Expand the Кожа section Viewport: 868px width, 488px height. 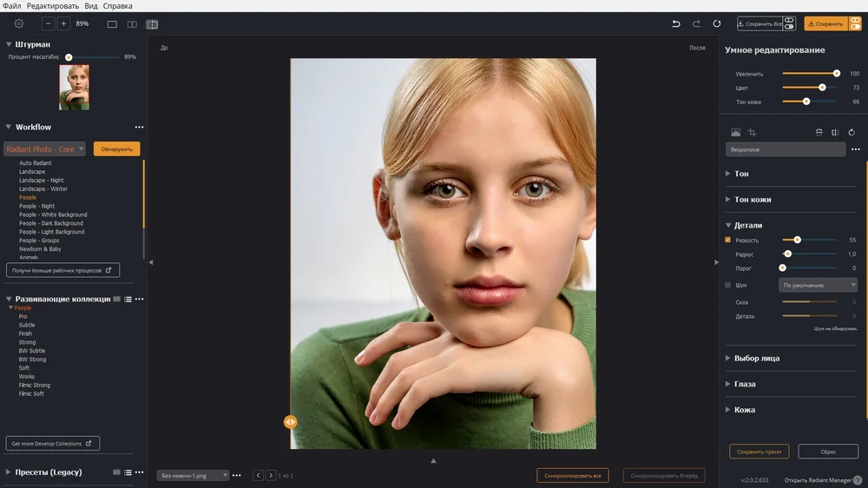pos(728,410)
